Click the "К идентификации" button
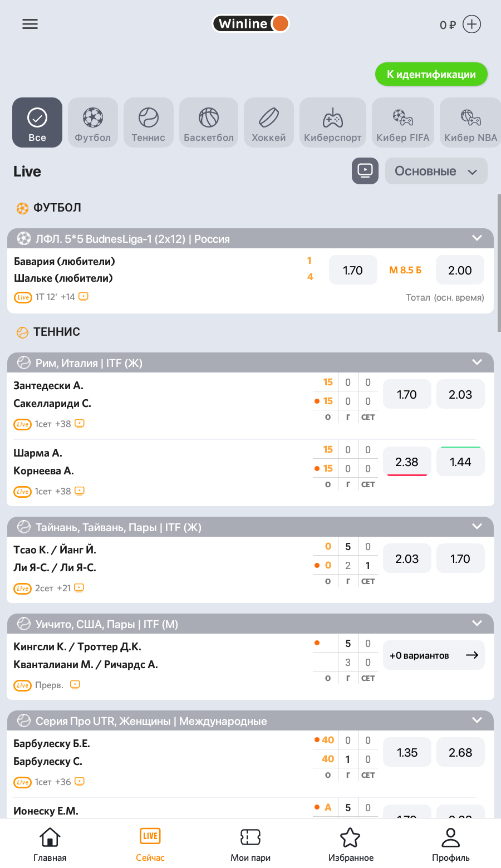Viewport: 501px width, 868px height. click(431, 74)
